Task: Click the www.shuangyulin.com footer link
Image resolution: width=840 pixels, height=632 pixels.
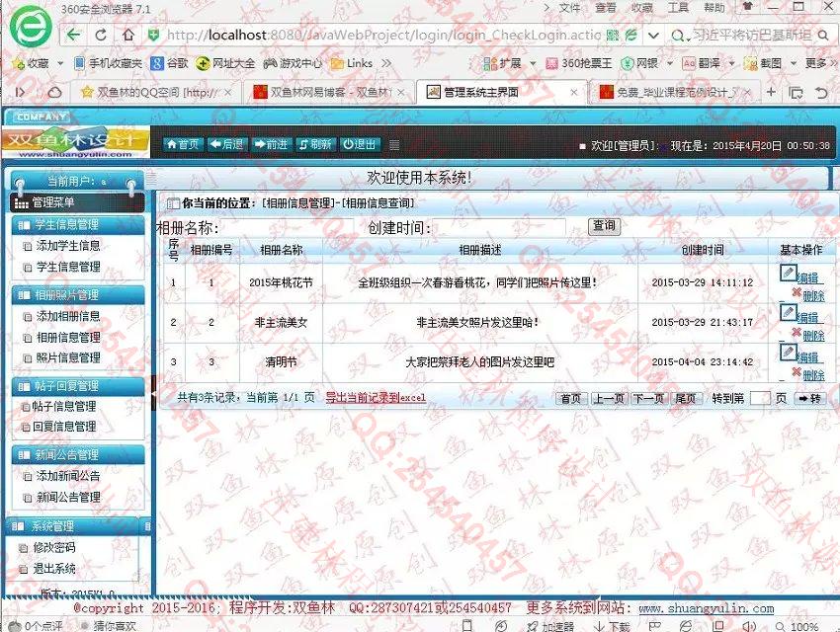Action: pyautogui.click(x=706, y=608)
